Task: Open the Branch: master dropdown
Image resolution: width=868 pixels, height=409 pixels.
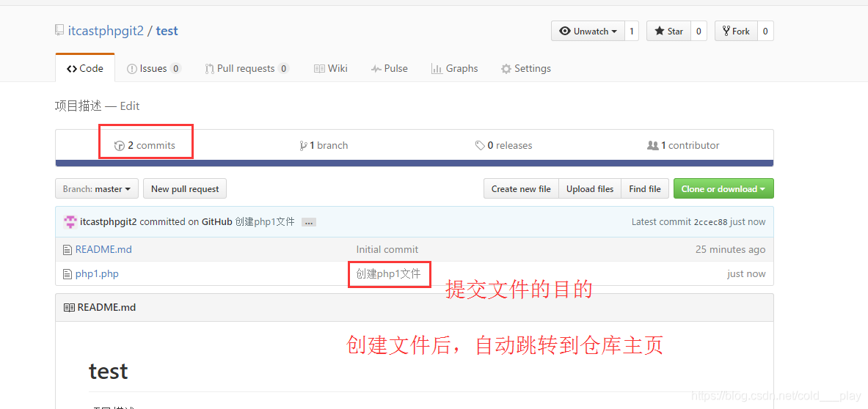Action: click(x=97, y=188)
